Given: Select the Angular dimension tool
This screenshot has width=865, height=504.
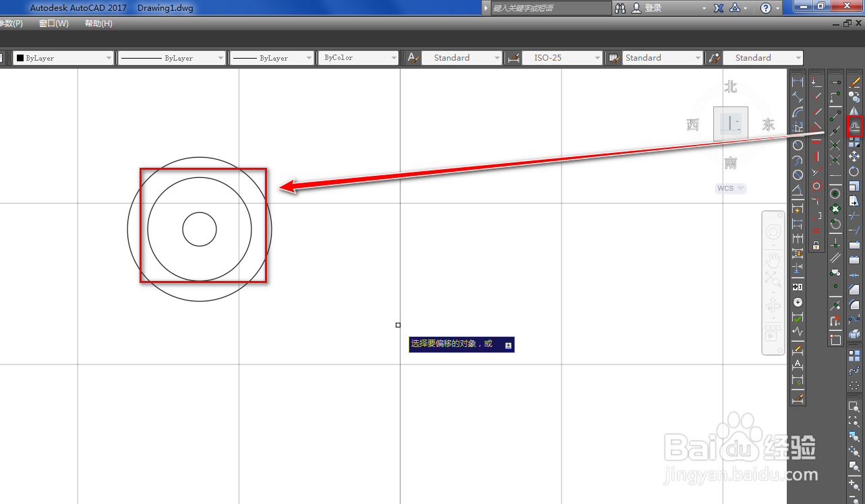Looking at the screenshot, I should coord(798,190).
